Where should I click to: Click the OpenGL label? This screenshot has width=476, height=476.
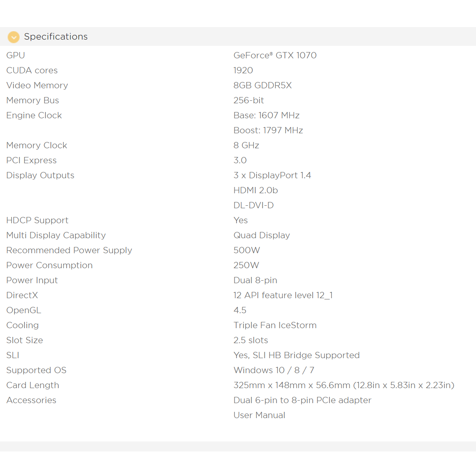point(24,310)
